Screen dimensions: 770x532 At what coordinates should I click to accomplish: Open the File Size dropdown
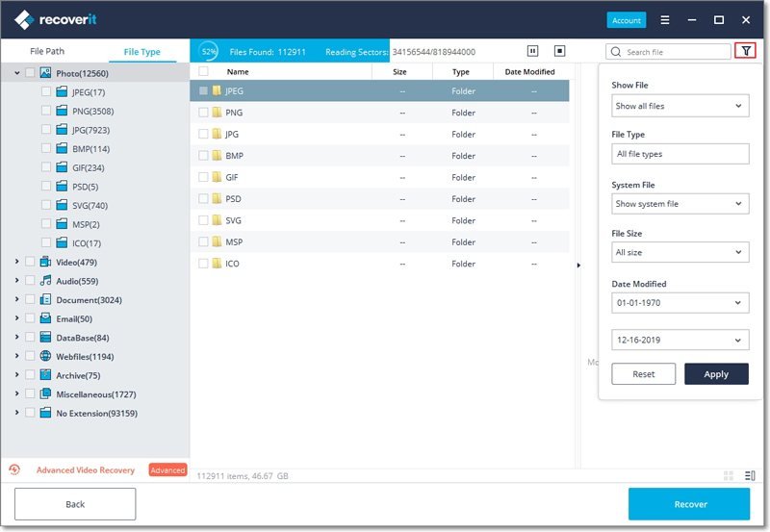pos(680,252)
